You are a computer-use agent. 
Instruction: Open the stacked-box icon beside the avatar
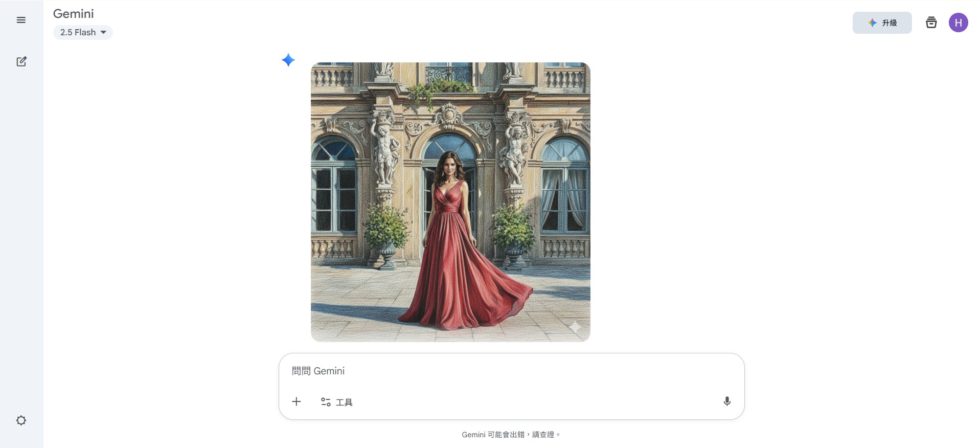coord(931,23)
